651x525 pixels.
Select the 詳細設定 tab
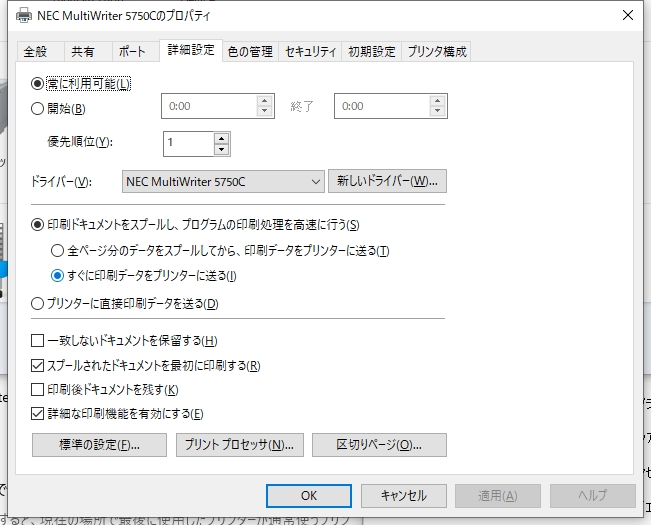pyautogui.click(x=191, y=50)
